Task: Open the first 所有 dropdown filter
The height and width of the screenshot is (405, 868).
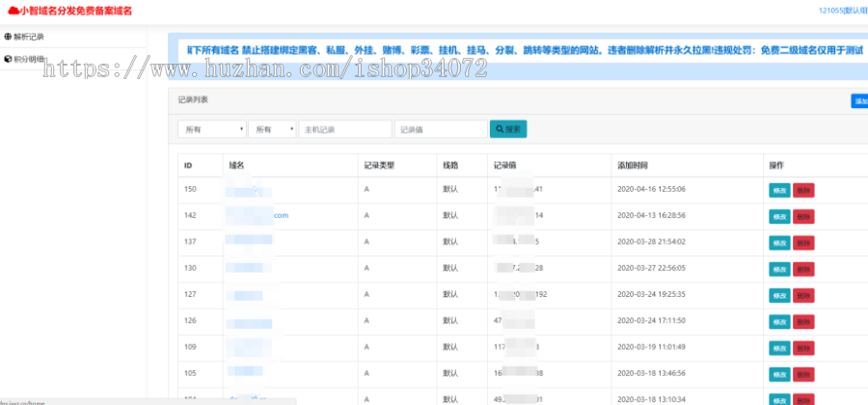Action: tap(212, 129)
